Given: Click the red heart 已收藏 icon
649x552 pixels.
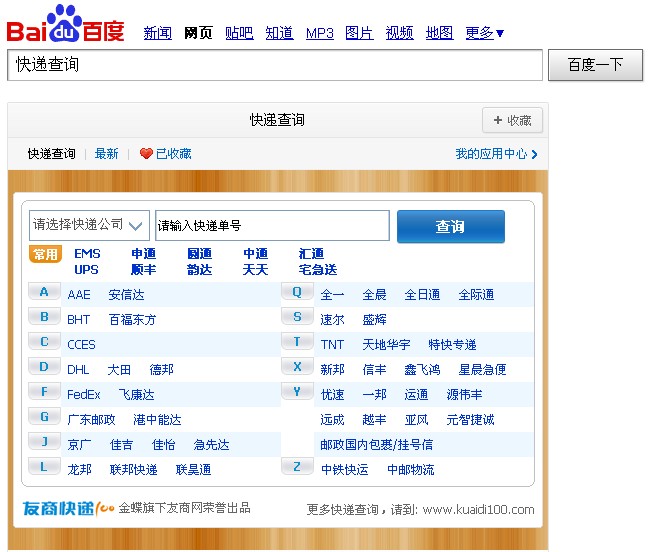Looking at the screenshot, I should pos(146,154).
